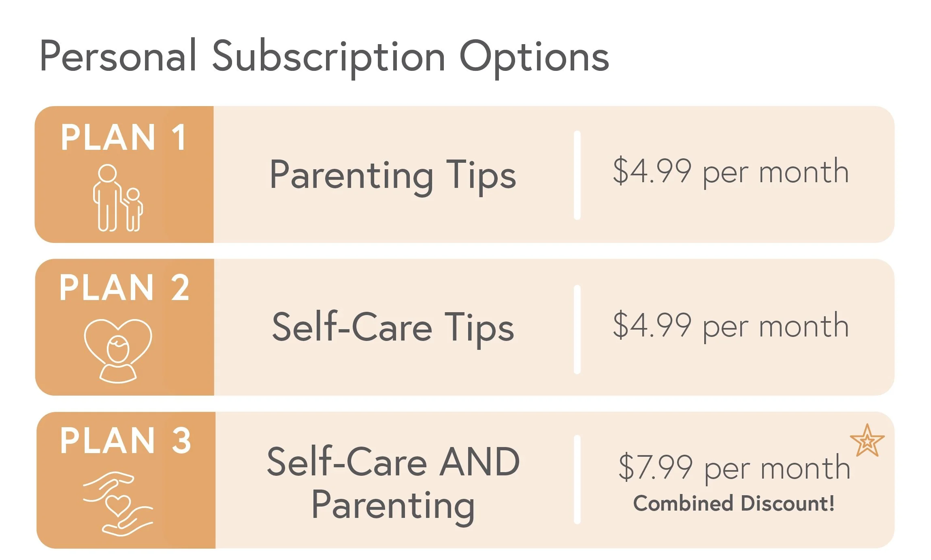
Task: Click the heart with person icon
Action: pos(118,351)
